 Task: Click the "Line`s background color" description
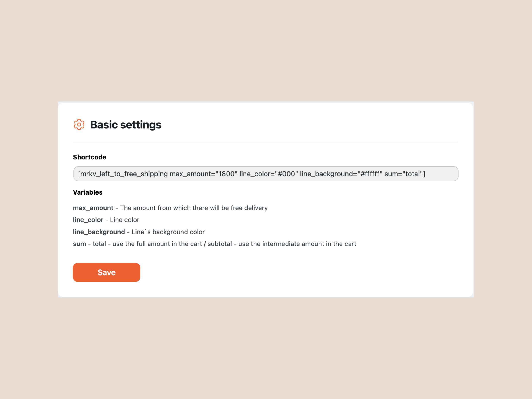[x=168, y=232]
